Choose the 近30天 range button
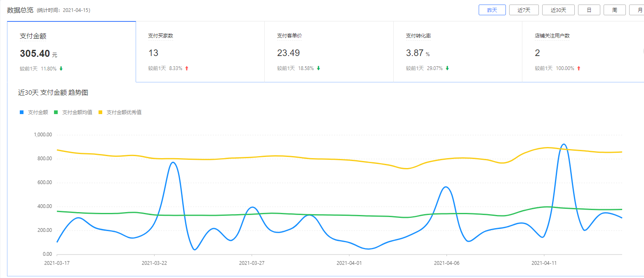Screen dimensions: 644x278 coord(558,10)
